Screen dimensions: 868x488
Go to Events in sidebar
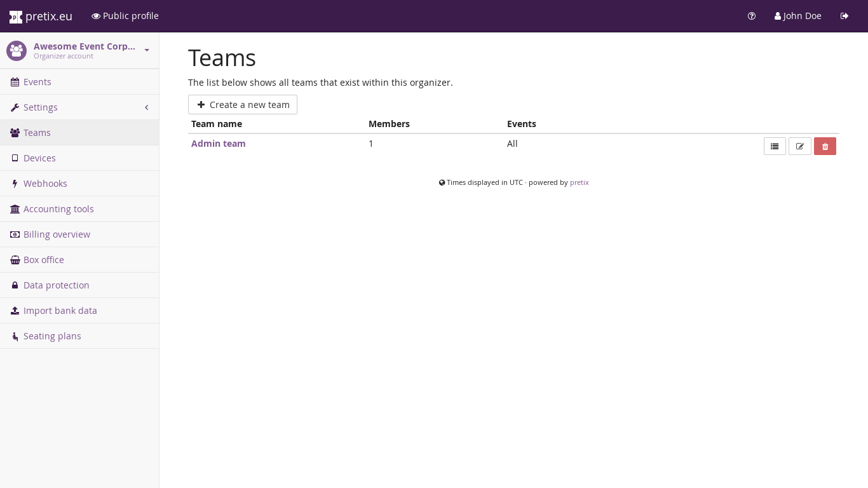[37, 82]
